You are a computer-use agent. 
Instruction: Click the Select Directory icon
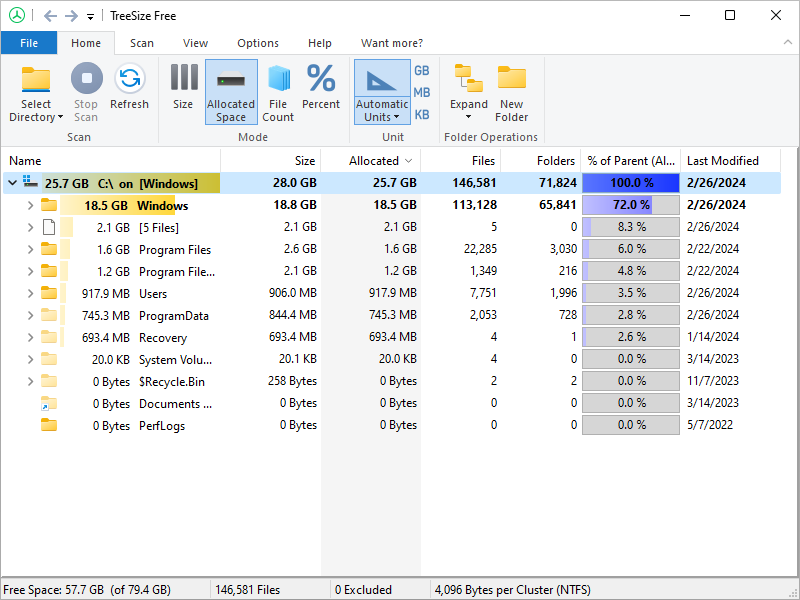pos(36,80)
